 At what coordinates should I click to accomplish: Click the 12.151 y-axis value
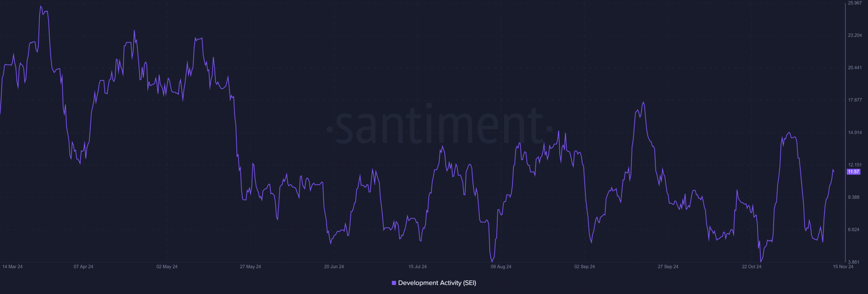[855, 165]
